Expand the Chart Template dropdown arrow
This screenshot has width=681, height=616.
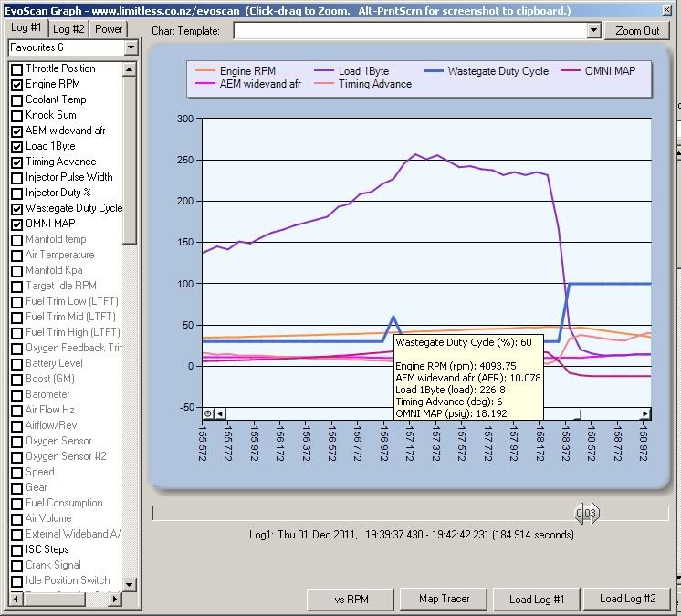[x=593, y=30]
